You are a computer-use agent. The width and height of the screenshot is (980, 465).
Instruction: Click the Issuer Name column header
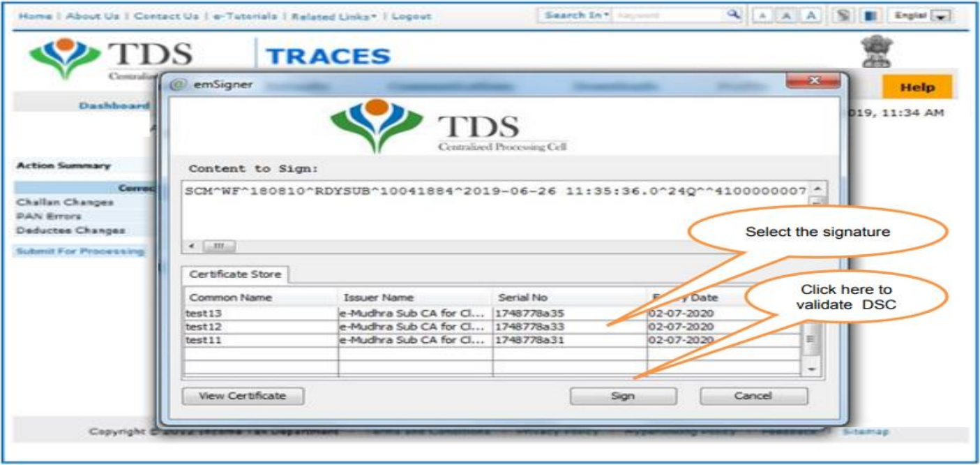coord(415,297)
